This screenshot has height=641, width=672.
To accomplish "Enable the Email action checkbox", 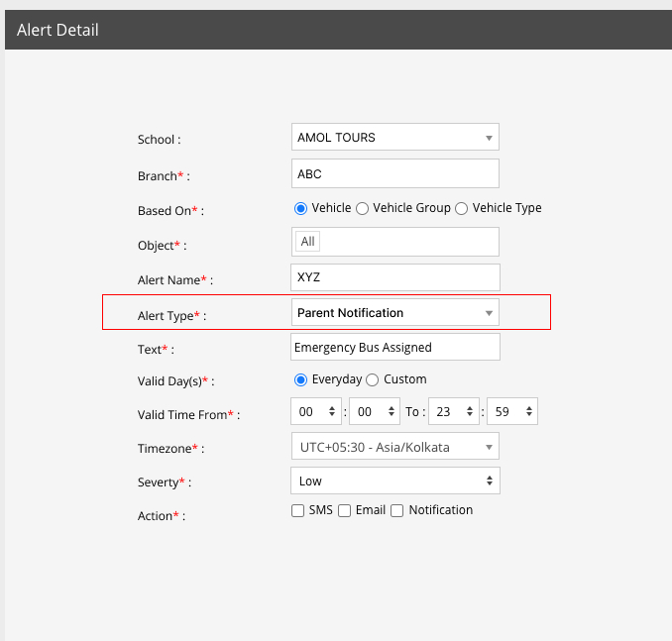I will (x=344, y=511).
